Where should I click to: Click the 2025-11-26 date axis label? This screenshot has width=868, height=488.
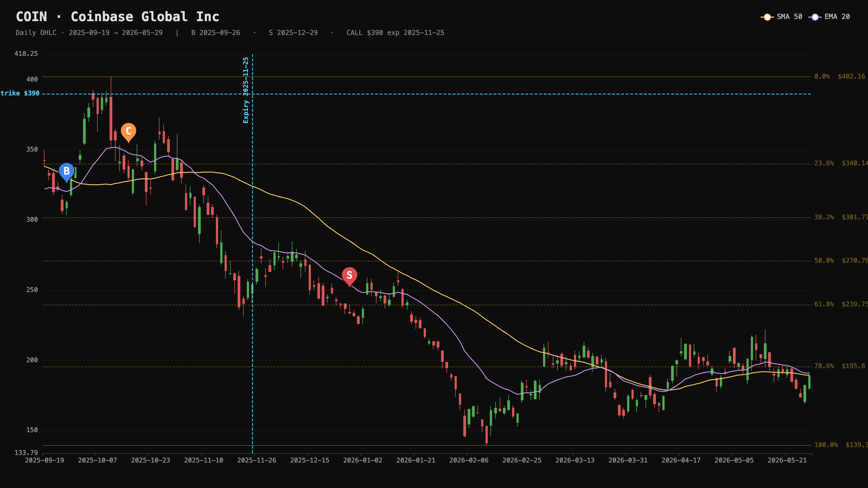pyautogui.click(x=256, y=460)
